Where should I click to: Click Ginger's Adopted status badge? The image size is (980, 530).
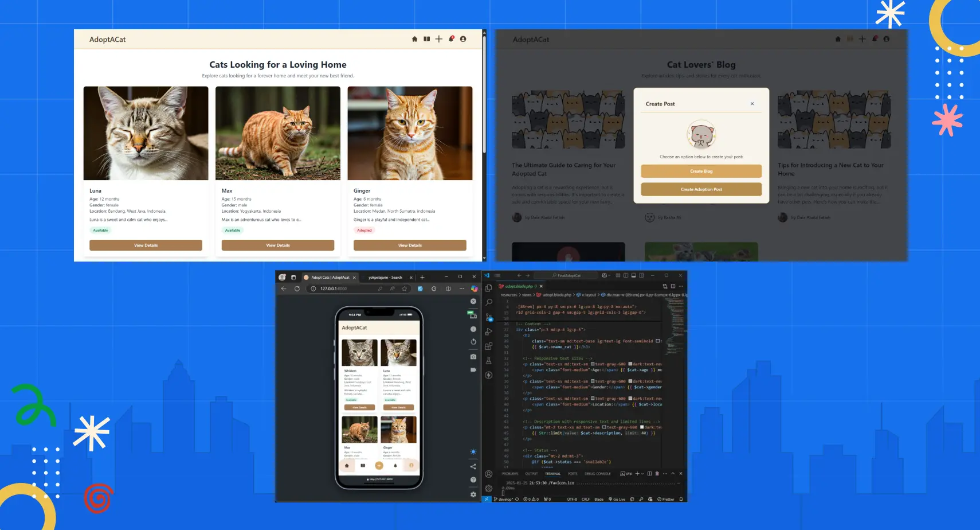[x=364, y=230]
